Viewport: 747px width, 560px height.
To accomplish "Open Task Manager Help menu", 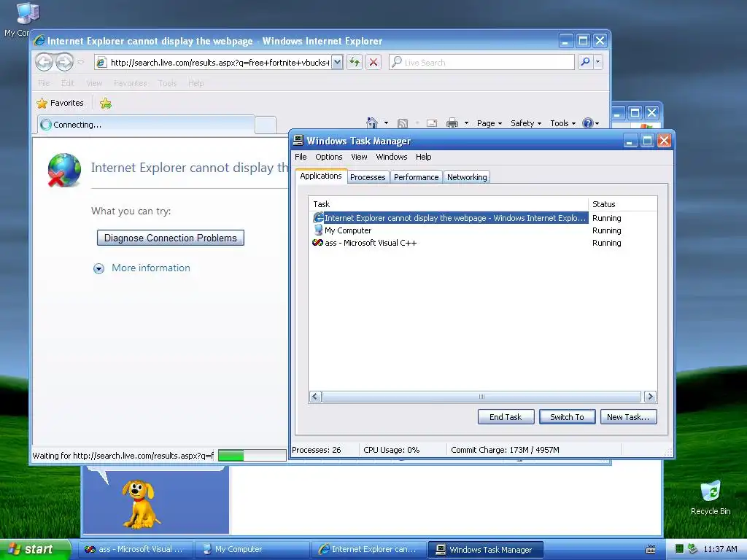I will tap(424, 157).
